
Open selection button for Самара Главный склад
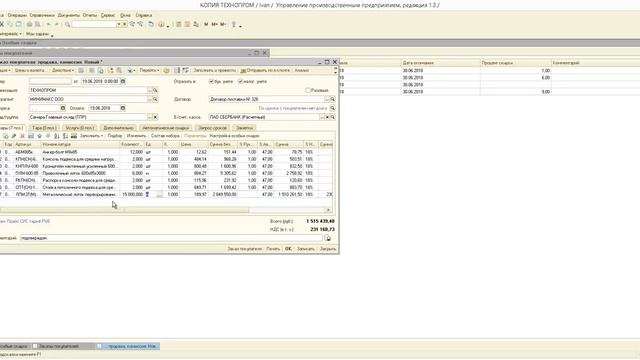tap(150, 117)
